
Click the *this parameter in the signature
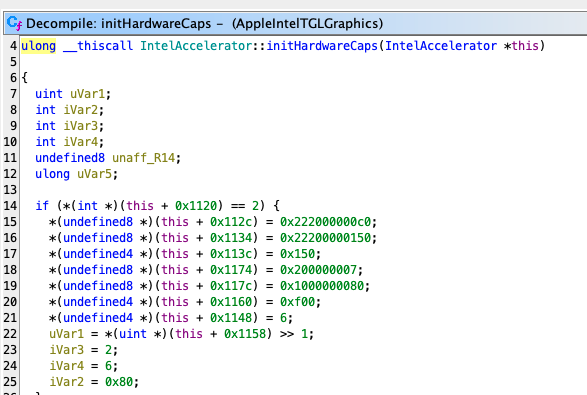point(521,46)
